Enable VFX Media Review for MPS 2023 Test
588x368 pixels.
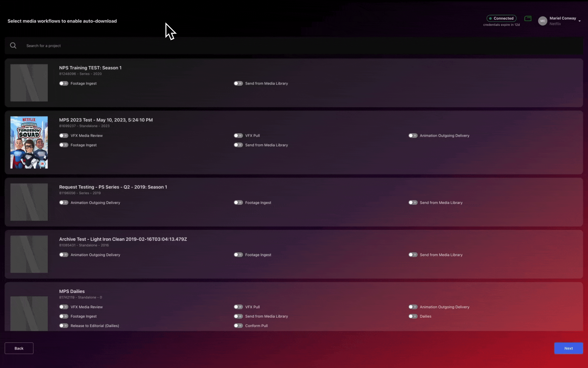[x=64, y=135]
